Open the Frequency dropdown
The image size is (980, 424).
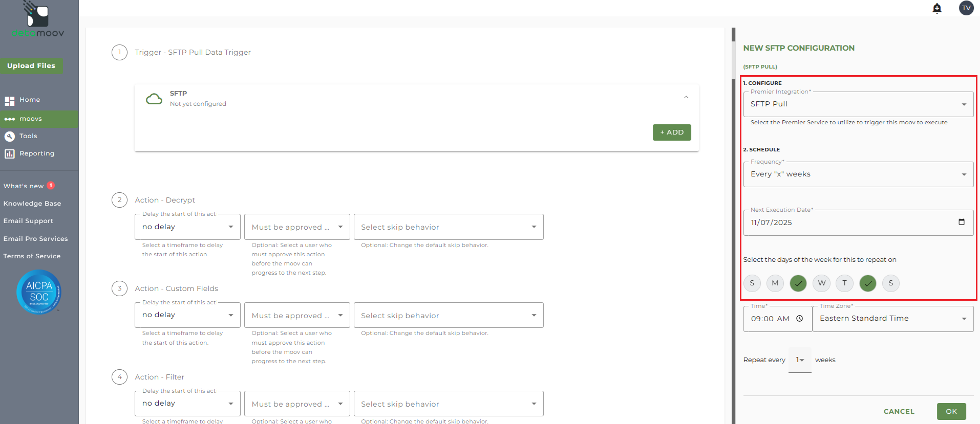pyautogui.click(x=858, y=174)
